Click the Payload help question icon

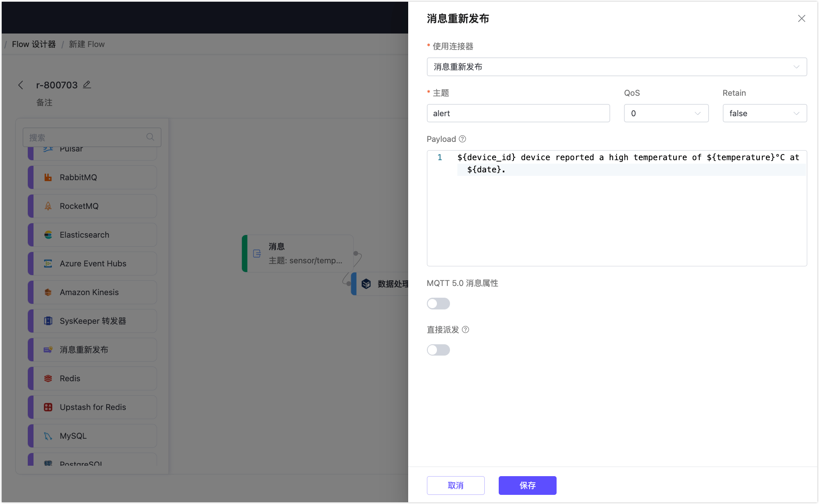(x=462, y=139)
